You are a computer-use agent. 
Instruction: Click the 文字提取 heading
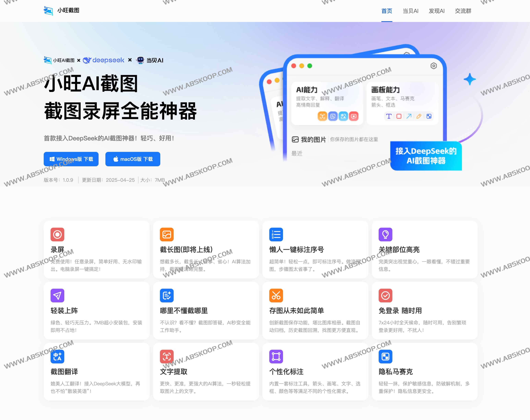pyautogui.click(x=174, y=371)
